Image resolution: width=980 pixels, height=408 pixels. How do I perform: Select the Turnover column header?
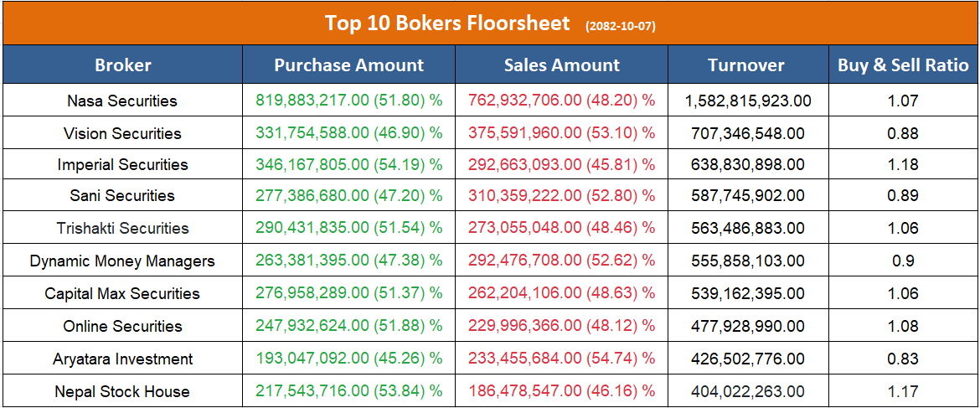[x=746, y=65]
